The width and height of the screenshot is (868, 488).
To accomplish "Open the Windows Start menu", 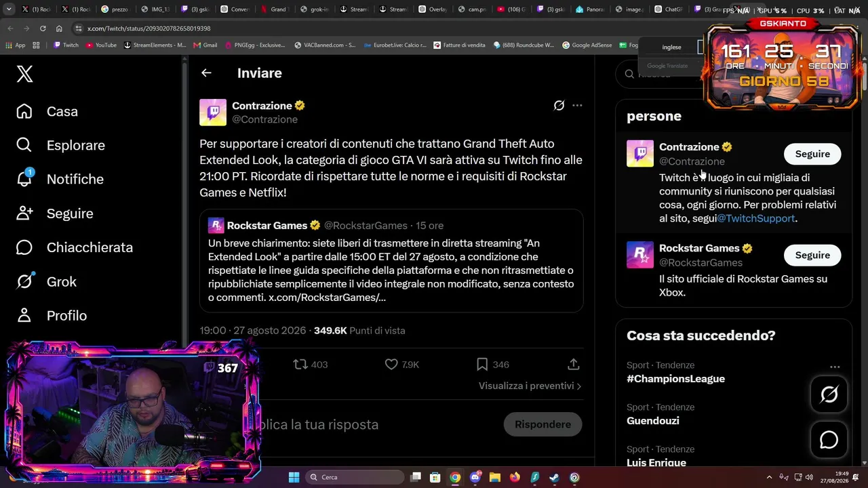I will 294,477.
